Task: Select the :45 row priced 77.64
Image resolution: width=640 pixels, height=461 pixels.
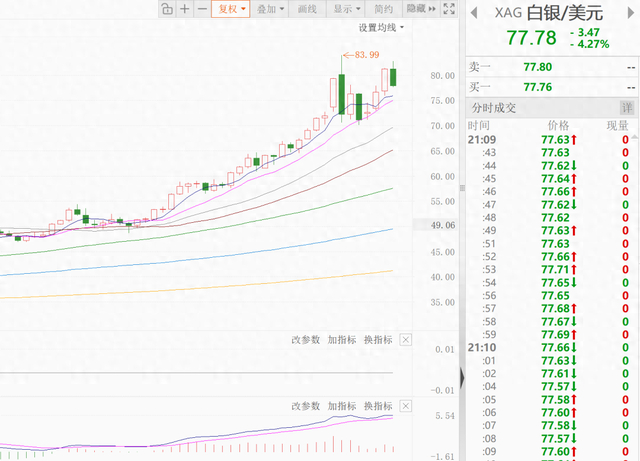Action: point(549,178)
